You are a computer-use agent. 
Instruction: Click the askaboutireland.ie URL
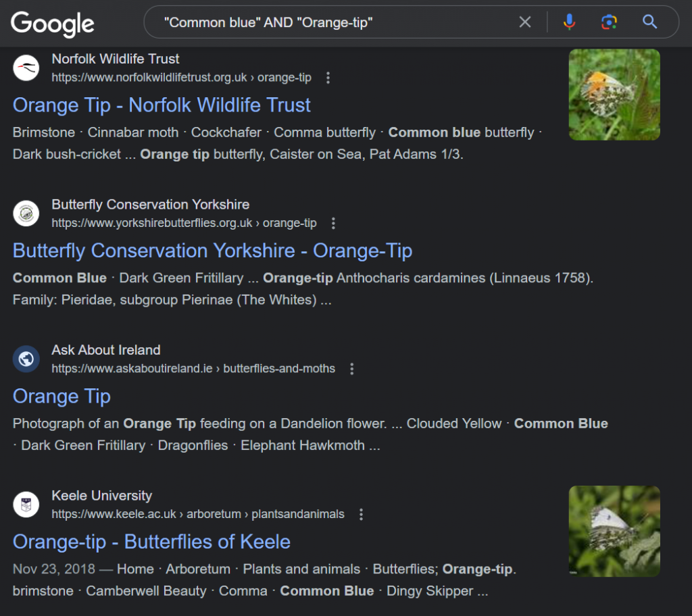tap(193, 369)
